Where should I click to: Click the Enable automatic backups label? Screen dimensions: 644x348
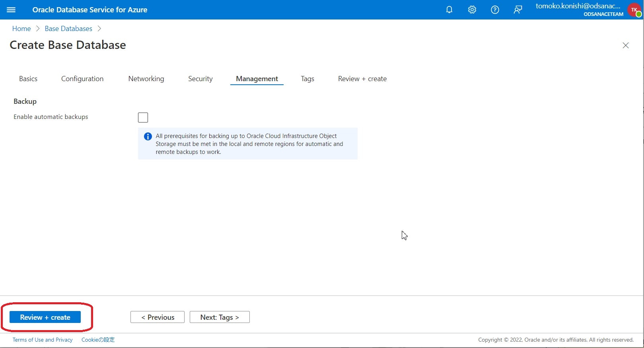pos(51,117)
